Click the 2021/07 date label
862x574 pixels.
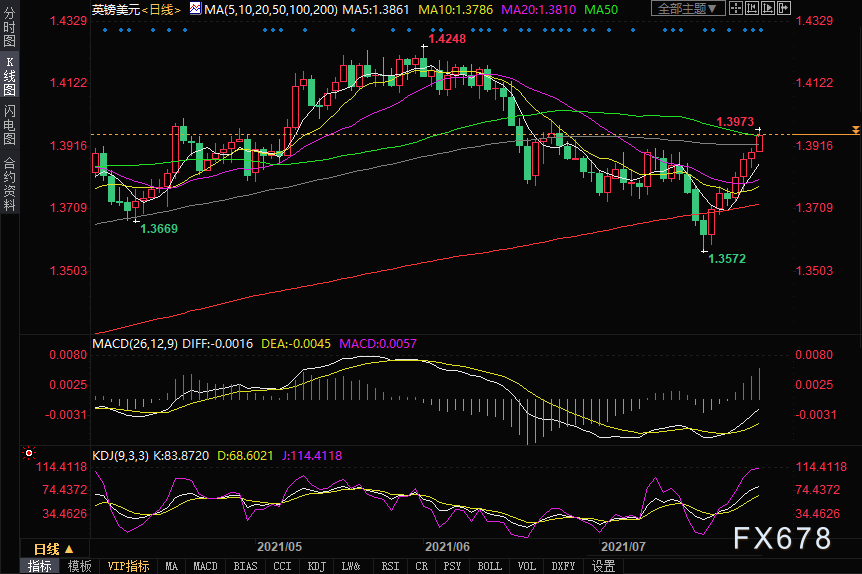[x=623, y=547]
